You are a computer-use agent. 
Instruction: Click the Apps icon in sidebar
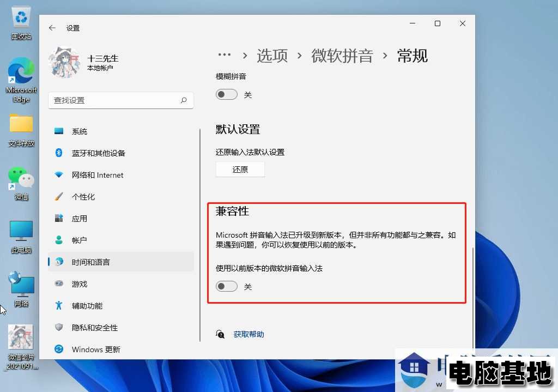(59, 218)
